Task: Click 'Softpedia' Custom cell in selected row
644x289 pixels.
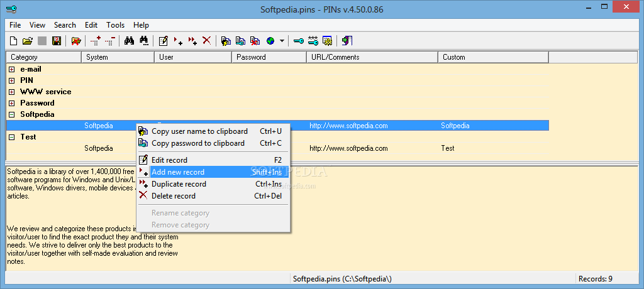Action: (x=455, y=126)
